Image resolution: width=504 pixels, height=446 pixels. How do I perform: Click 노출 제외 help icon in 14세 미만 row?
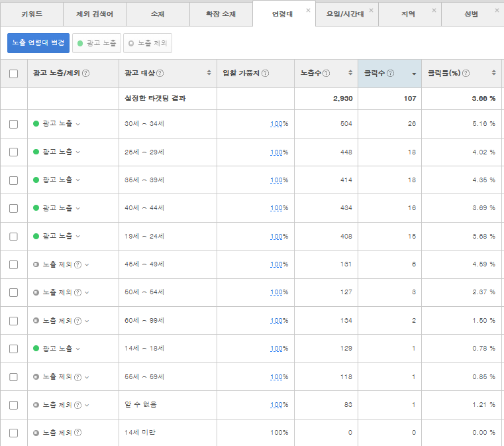pos(77,433)
